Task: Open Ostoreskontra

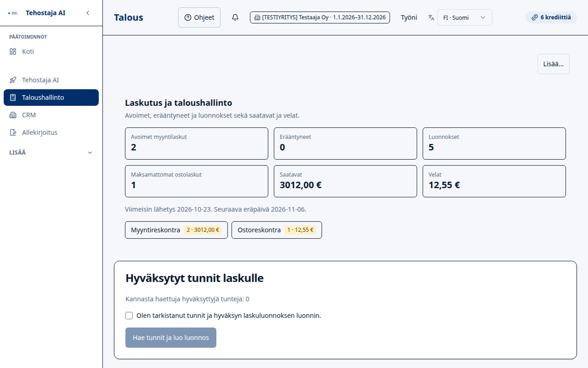Action: [x=277, y=230]
